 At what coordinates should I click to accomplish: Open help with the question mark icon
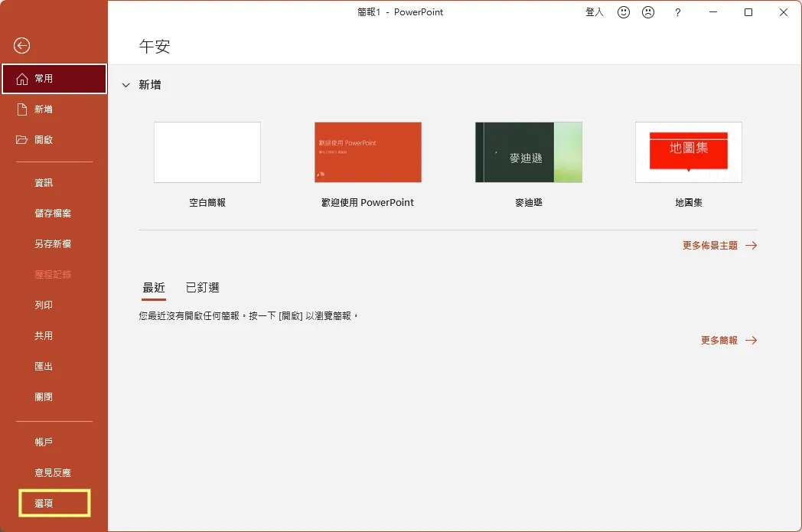point(677,12)
